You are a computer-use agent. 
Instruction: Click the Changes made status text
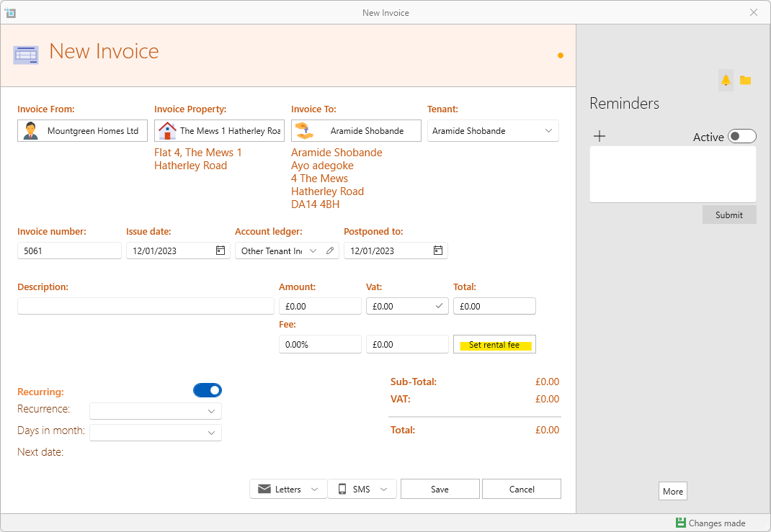coord(717,523)
